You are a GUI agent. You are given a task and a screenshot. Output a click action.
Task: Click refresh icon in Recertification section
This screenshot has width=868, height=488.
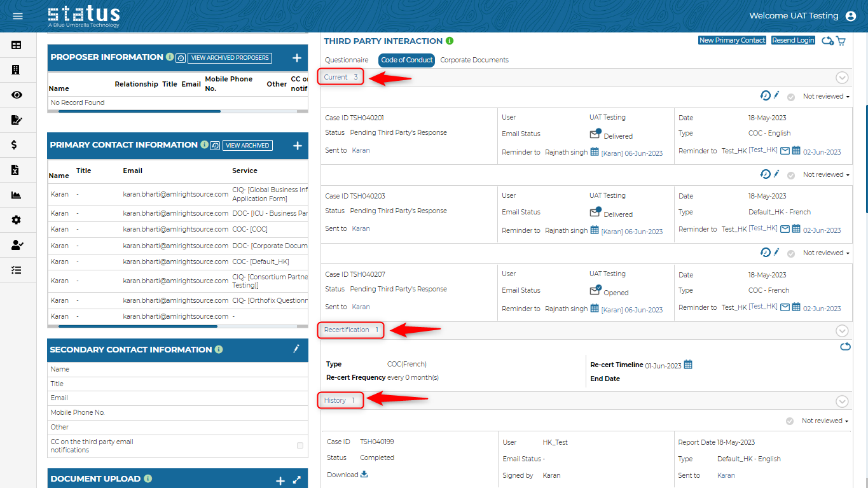(x=845, y=347)
